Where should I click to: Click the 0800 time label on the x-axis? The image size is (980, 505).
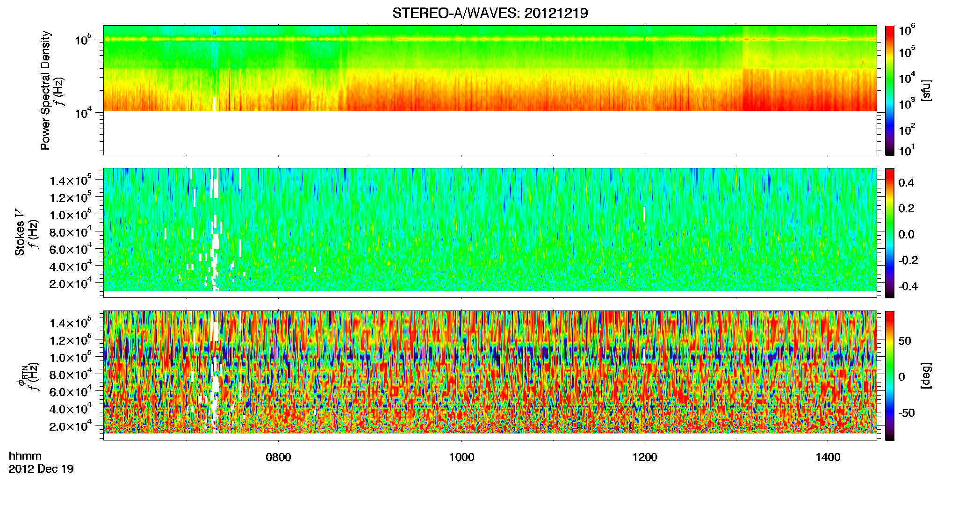tap(278, 457)
